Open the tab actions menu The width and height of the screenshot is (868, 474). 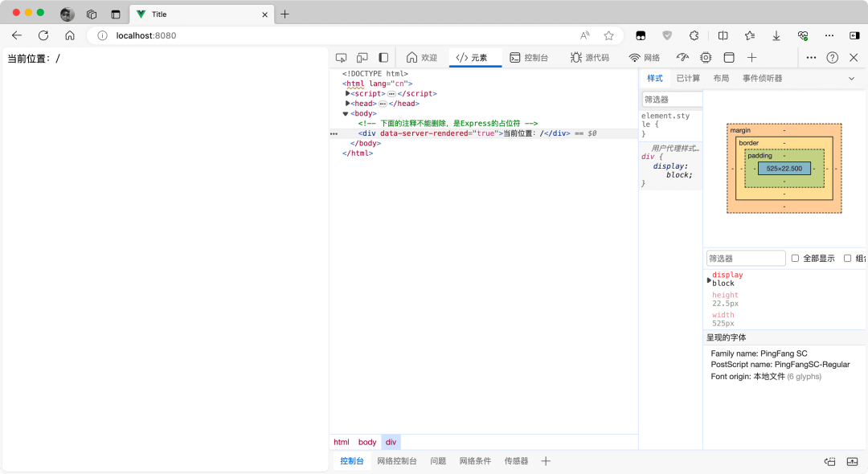116,14
